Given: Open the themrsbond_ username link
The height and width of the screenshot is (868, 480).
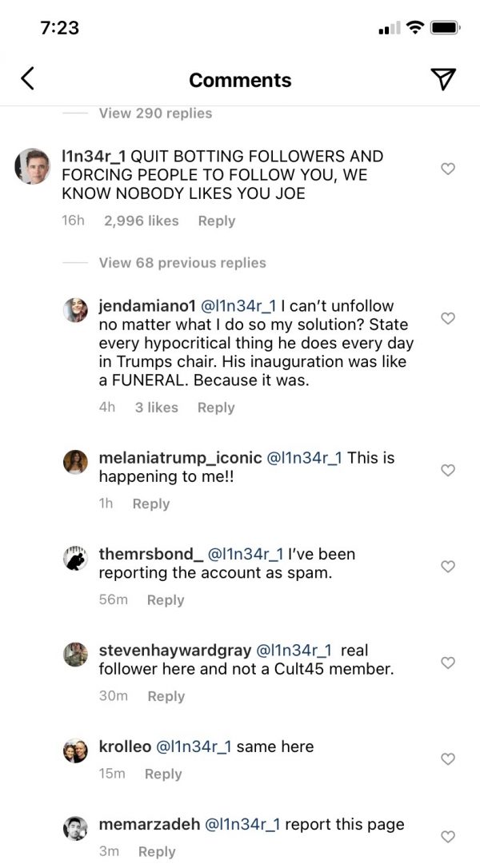Looking at the screenshot, I should point(150,554).
